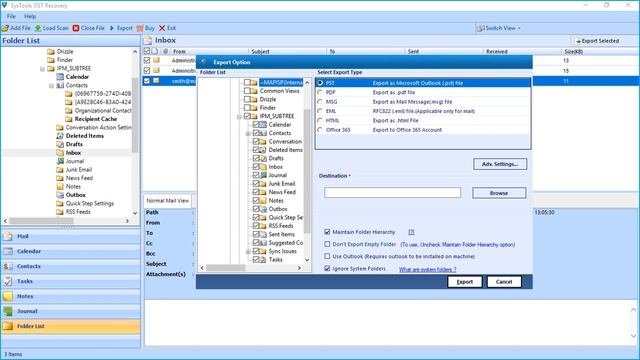The image size is (640, 360).
Task: Open the File menu
Action: pos(11,16)
